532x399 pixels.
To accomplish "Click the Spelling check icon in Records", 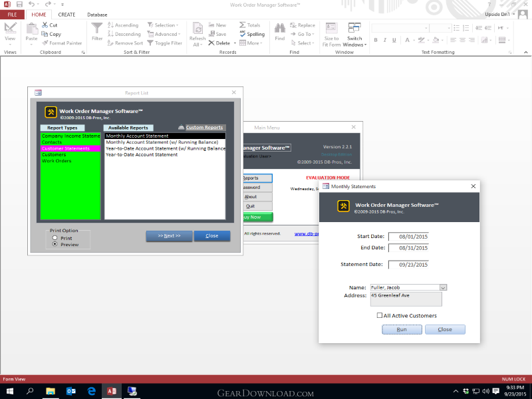I will tap(243, 34).
